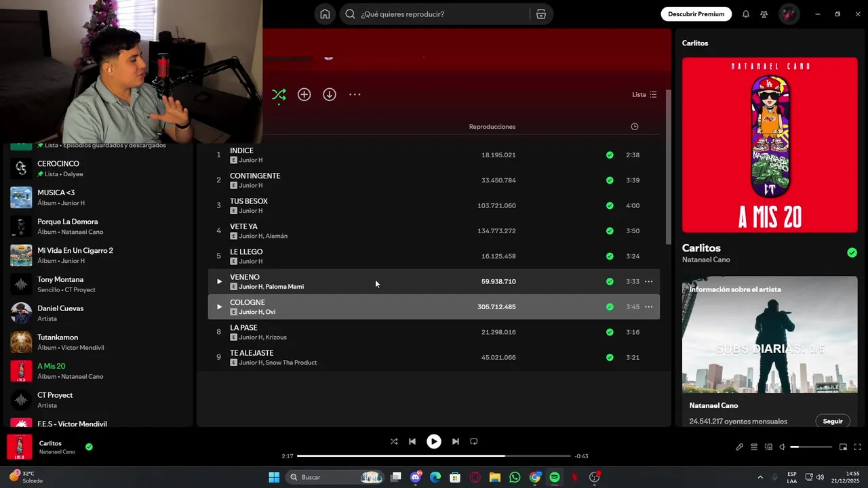Toggle saved checkmark for TUS BESOX
The height and width of the screenshot is (488, 868).
(610, 205)
